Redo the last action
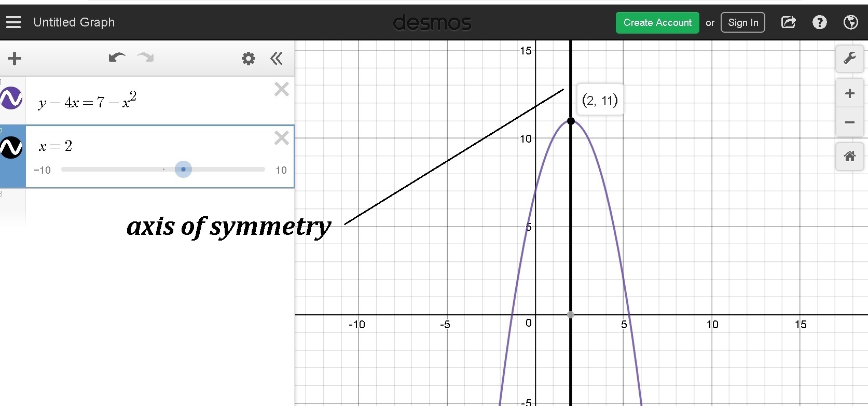 tap(146, 58)
